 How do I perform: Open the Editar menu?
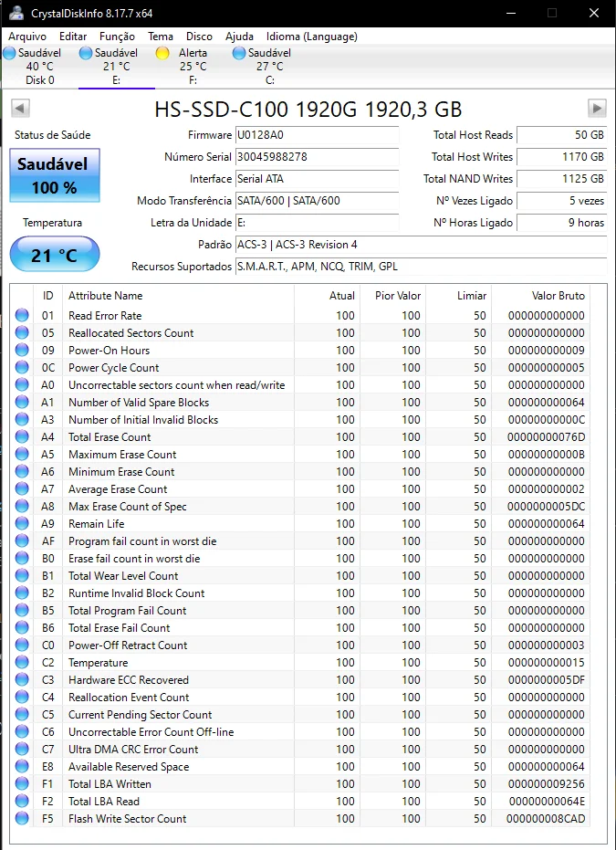click(73, 37)
